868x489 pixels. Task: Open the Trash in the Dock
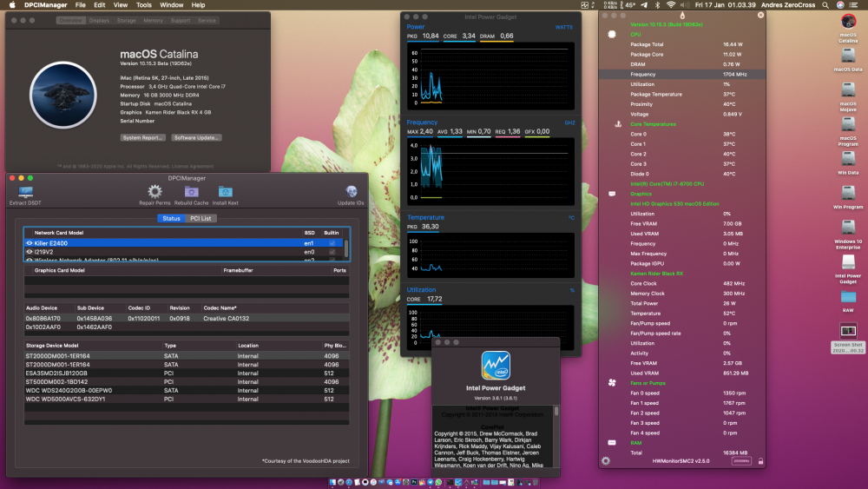point(536,482)
